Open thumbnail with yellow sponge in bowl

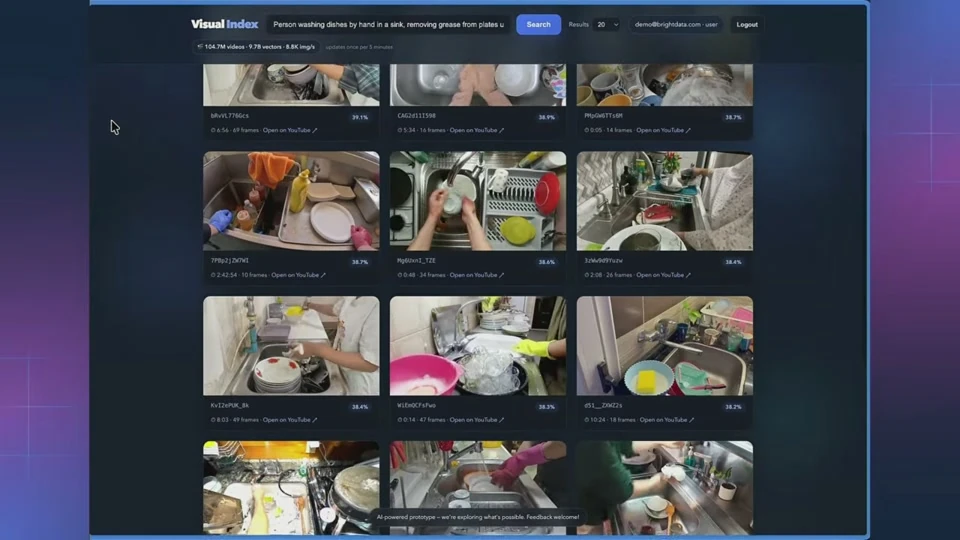pyautogui.click(x=665, y=346)
